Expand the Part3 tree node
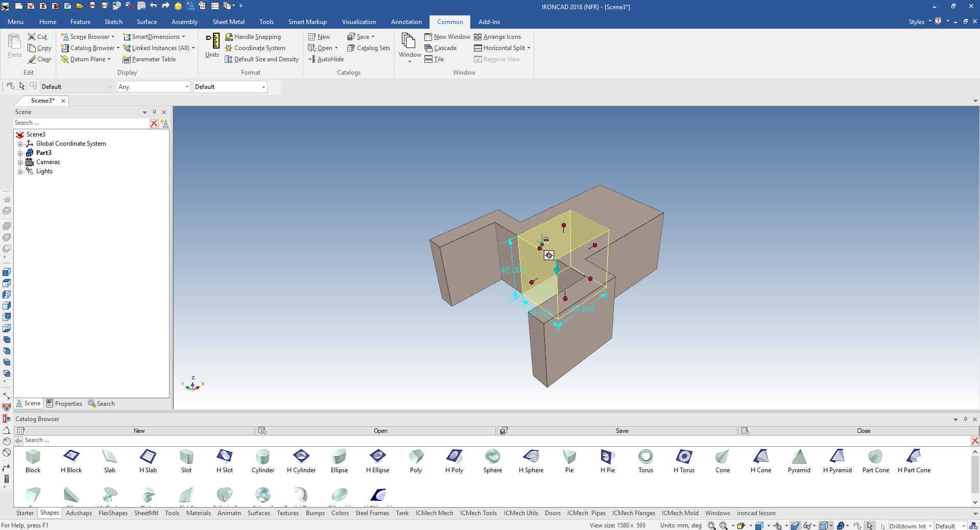The width and height of the screenshot is (980, 530). (20, 153)
